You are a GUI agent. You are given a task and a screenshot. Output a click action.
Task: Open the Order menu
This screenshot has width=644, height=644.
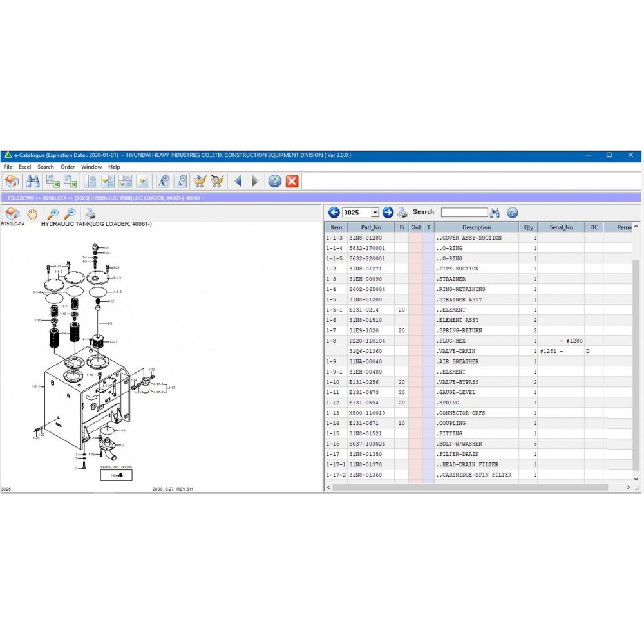(x=67, y=167)
